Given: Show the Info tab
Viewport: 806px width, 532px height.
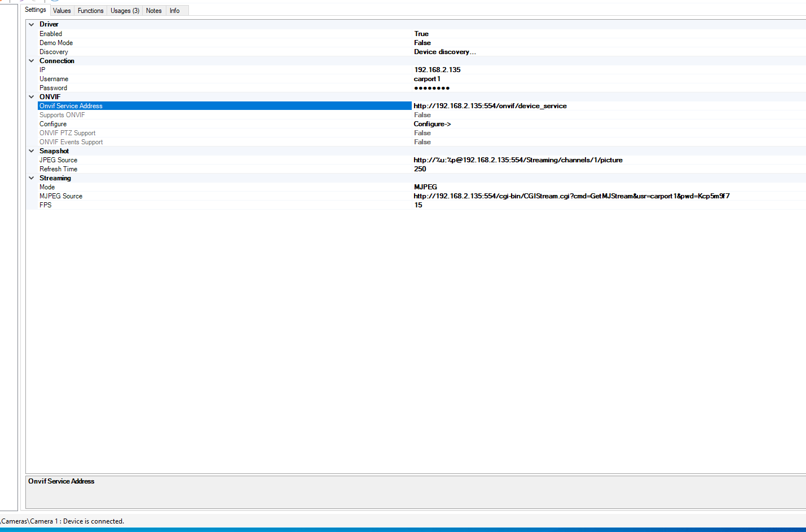Looking at the screenshot, I should (x=174, y=11).
